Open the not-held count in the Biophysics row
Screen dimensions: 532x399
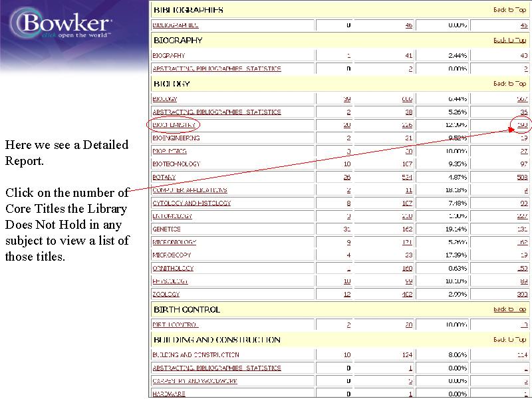point(524,151)
